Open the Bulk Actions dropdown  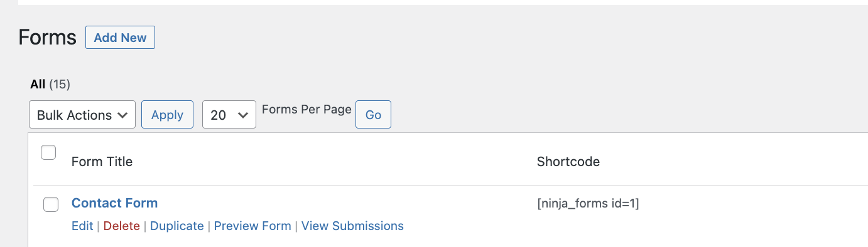82,115
